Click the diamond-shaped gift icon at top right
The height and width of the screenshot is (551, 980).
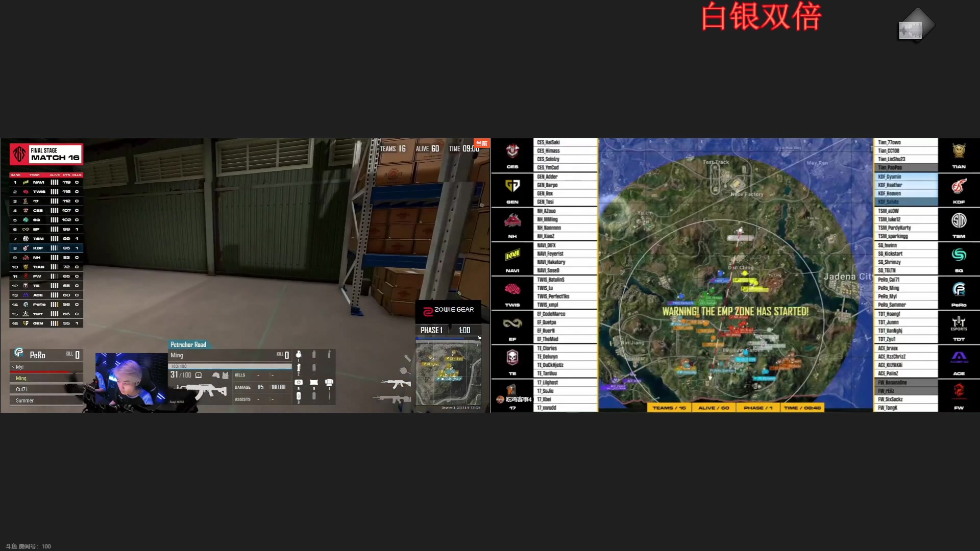pyautogui.click(x=916, y=26)
